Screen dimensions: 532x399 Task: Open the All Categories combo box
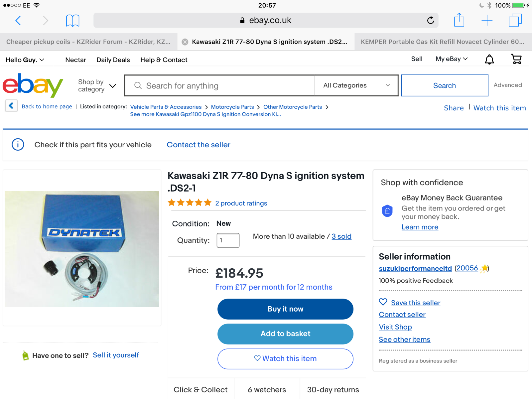(356, 85)
